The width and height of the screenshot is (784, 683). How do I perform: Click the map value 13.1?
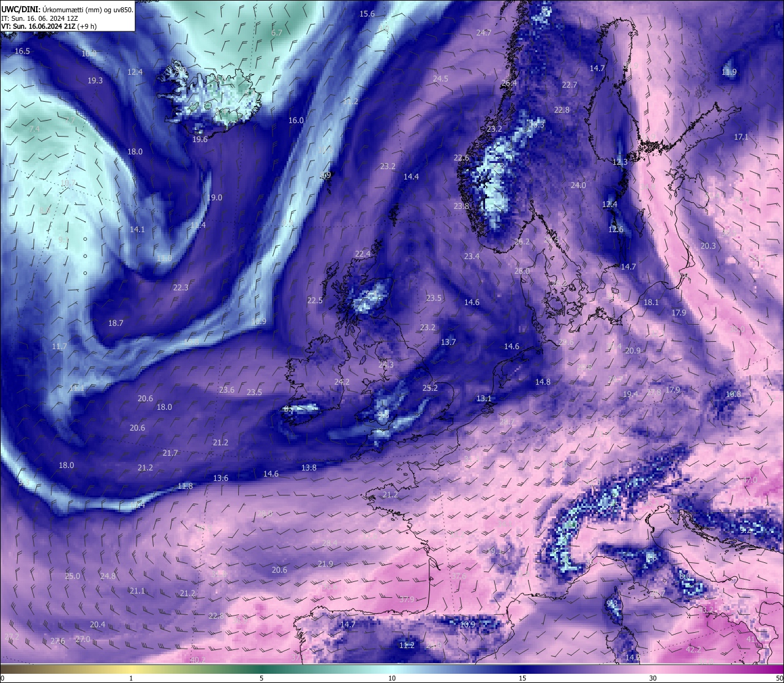pyautogui.click(x=484, y=399)
